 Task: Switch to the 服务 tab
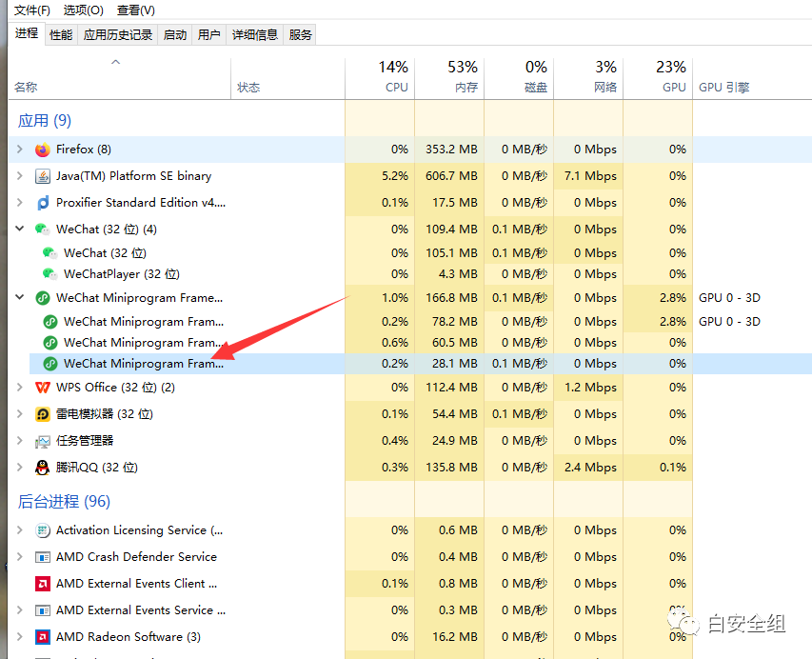coord(301,34)
